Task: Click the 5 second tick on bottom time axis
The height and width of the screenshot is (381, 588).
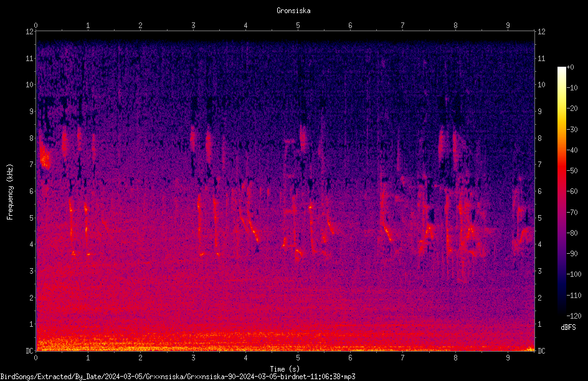Action: [x=298, y=358]
